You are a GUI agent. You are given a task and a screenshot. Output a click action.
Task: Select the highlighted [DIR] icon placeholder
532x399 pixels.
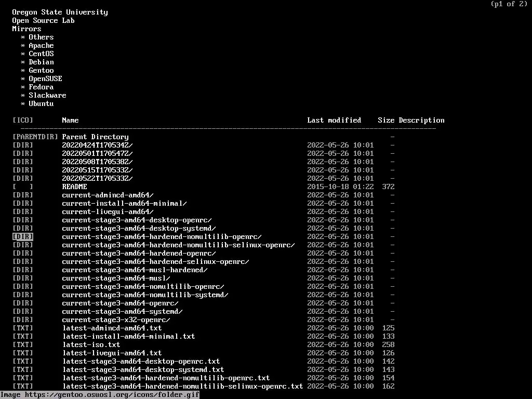(x=23, y=236)
